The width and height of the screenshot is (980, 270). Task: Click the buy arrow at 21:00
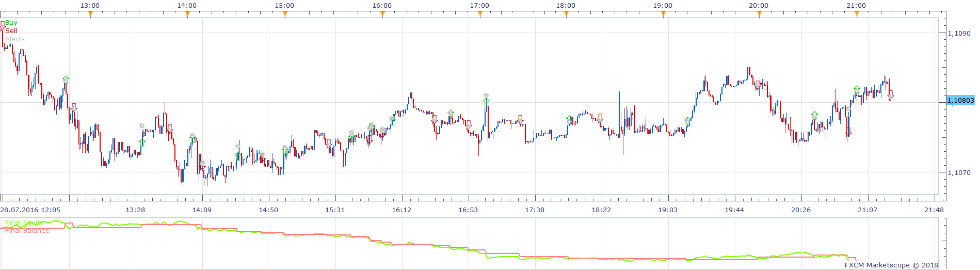pos(857,90)
